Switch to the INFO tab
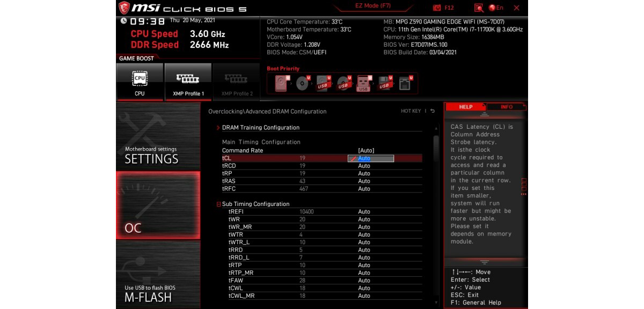Screen dimensions: 644x309 click(507, 107)
